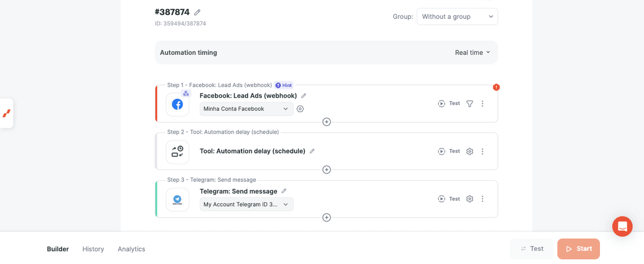644x264 pixels.
Task: Click the Facebook: Lead Ads (webhook) title
Action: pos(248,96)
